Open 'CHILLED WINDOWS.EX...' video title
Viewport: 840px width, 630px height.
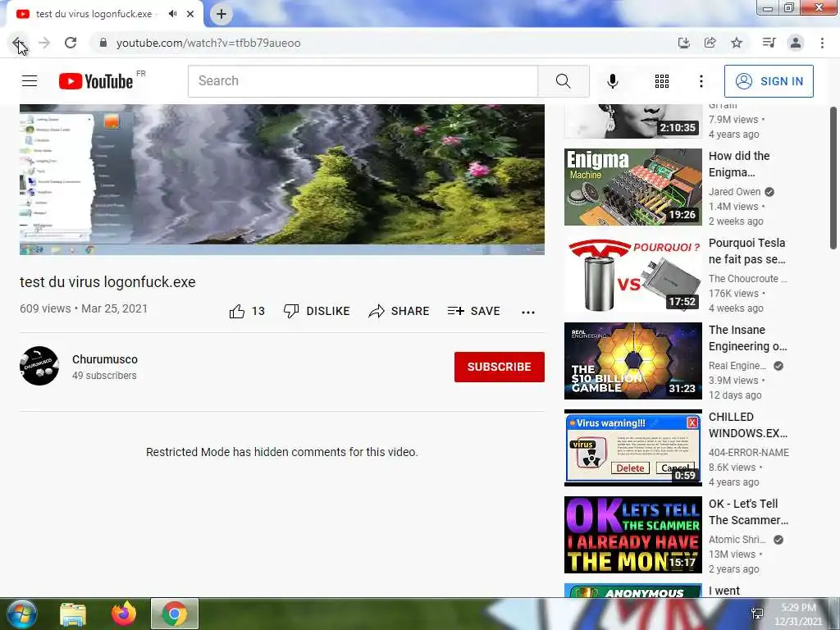(x=748, y=425)
